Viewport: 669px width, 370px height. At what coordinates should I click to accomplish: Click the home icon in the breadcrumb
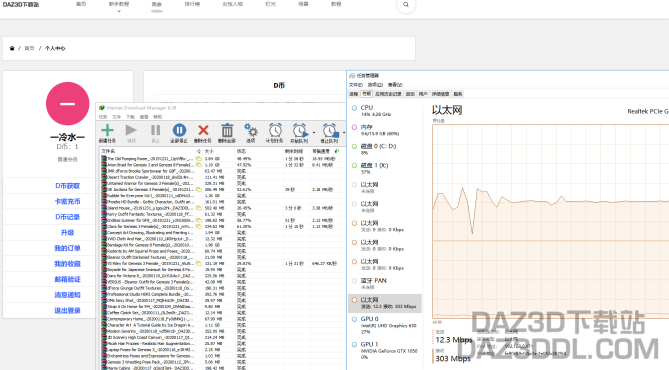point(12,48)
